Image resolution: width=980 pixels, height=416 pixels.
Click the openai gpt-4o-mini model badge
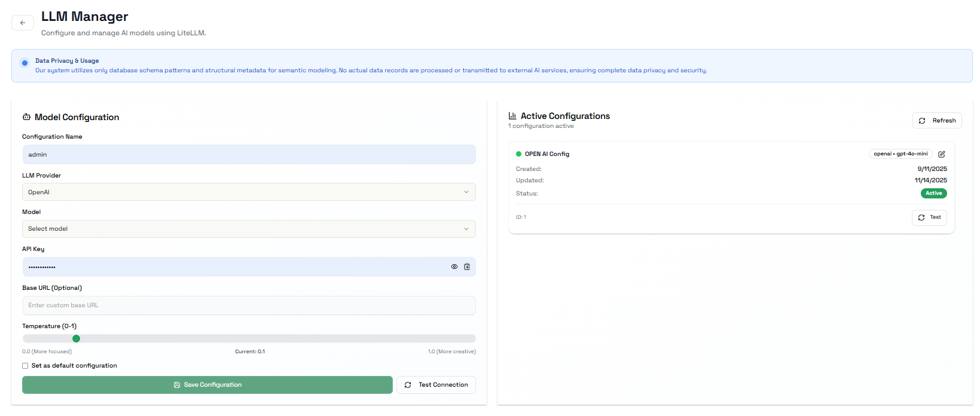(x=900, y=154)
